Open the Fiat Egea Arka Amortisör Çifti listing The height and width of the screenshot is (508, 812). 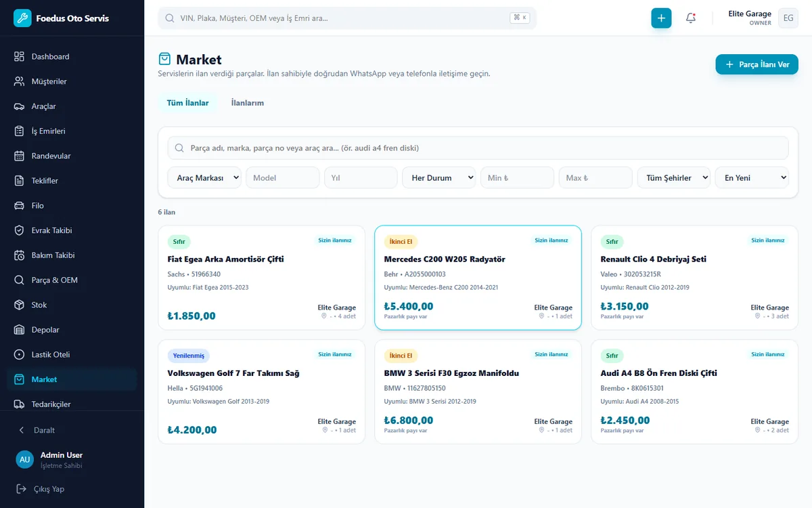coord(261,278)
